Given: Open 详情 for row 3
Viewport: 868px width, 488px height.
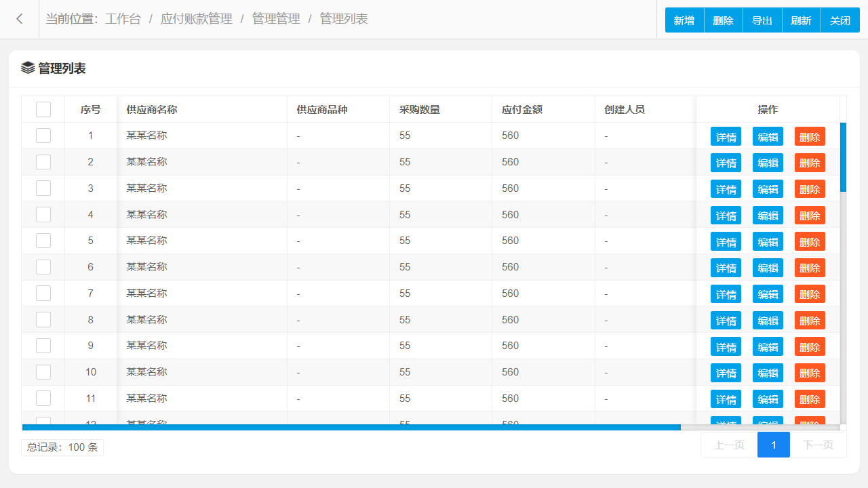Looking at the screenshot, I should [726, 189].
